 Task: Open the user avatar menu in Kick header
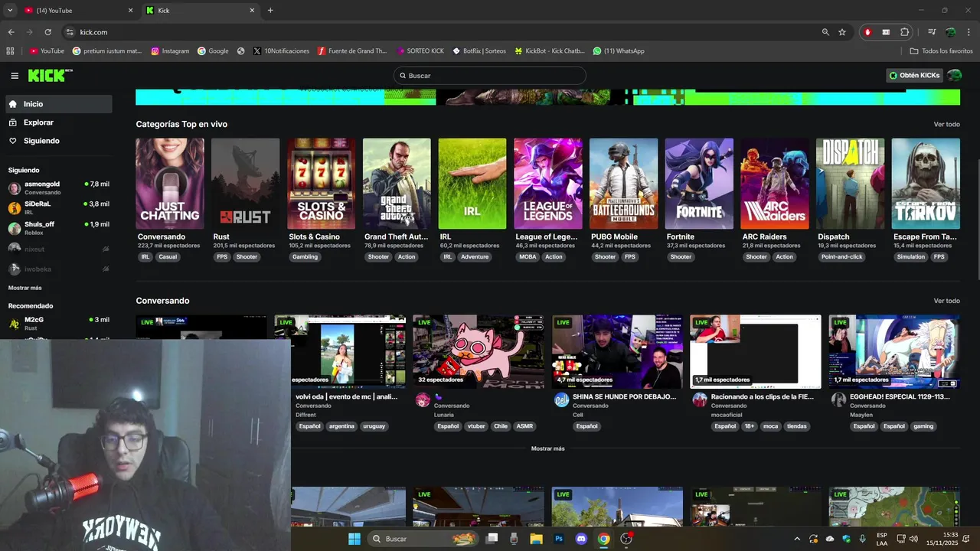[x=954, y=76]
